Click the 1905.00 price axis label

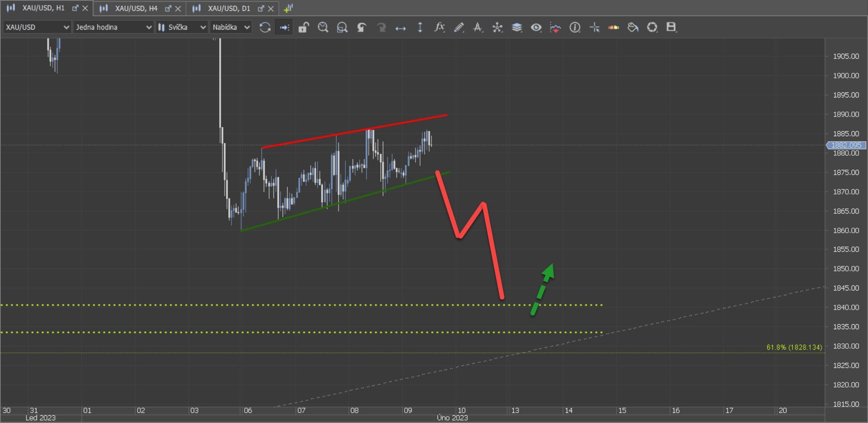tap(846, 56)
